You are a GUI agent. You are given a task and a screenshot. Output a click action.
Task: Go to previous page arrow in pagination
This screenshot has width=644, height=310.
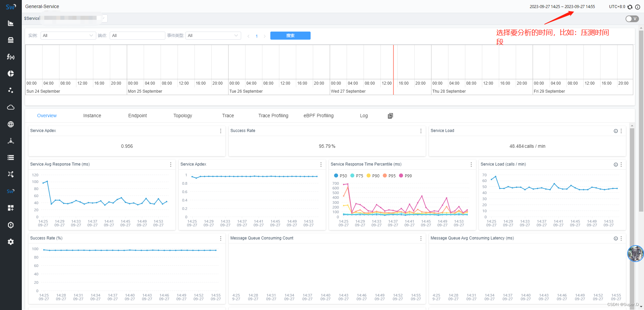pos(248,36)
